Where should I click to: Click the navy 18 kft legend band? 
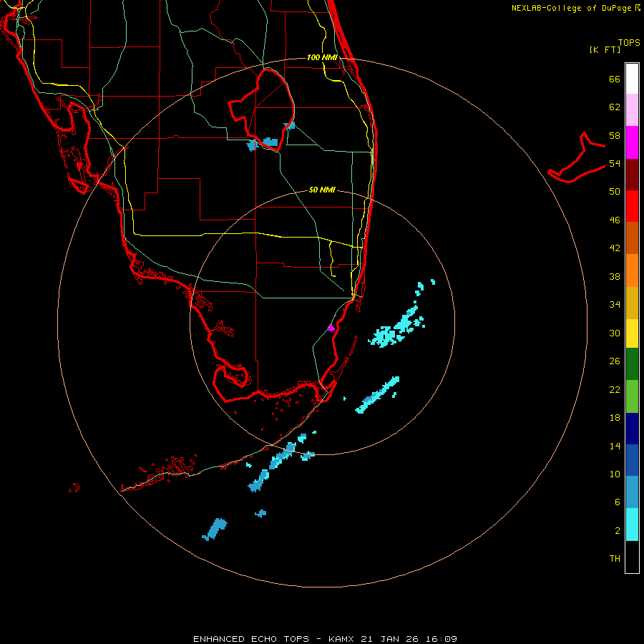(x=632, y=429)
